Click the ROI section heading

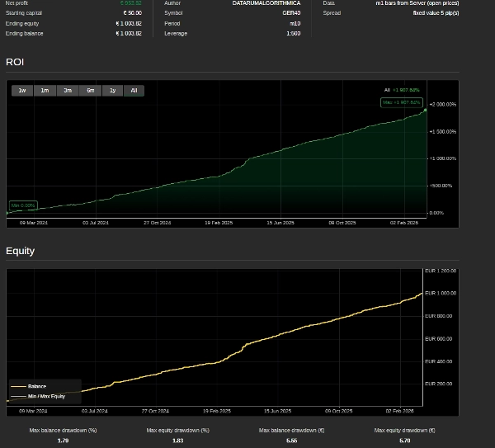click(x=15, y=62)
